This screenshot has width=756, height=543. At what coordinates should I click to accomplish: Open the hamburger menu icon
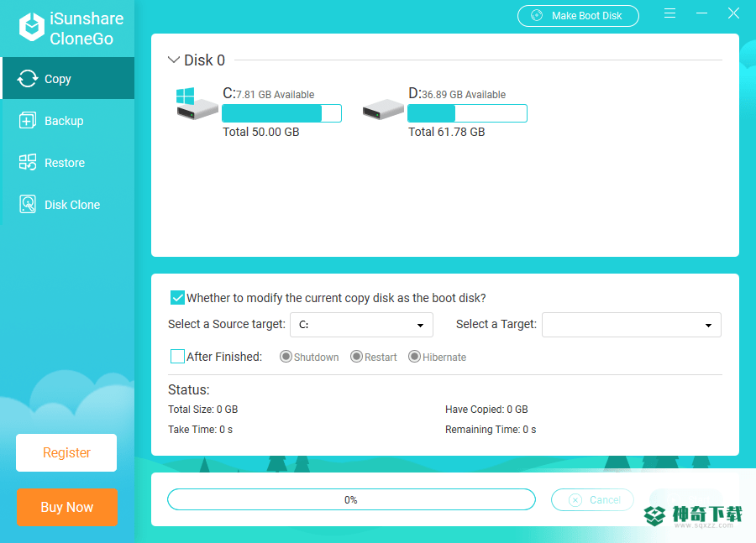point(669,13)
